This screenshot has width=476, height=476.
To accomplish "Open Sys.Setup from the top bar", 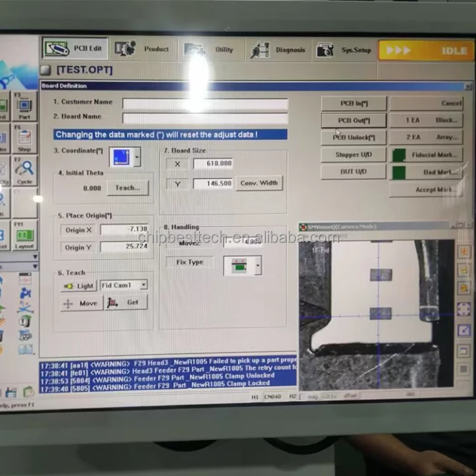I will pyautogui.click(x=344, y=50).
